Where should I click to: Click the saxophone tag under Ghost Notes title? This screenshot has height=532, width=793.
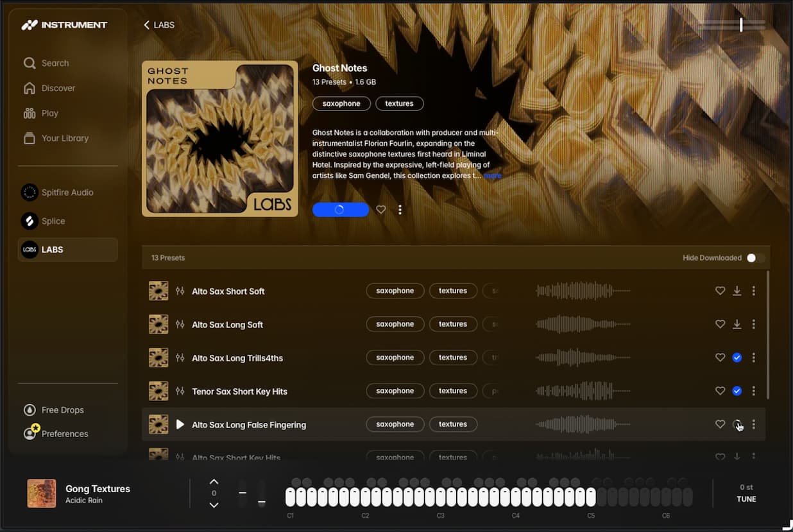(x=341, y=103)
